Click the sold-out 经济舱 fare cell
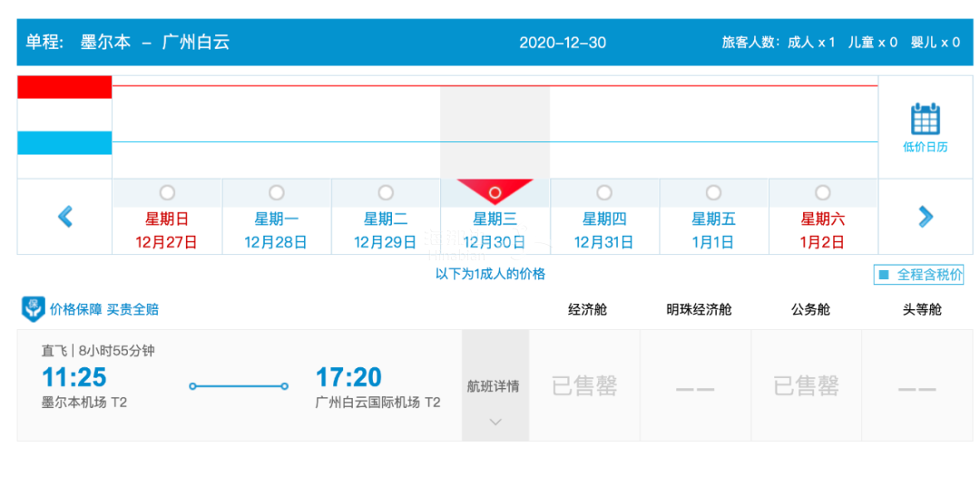 [x=584, y=386]
